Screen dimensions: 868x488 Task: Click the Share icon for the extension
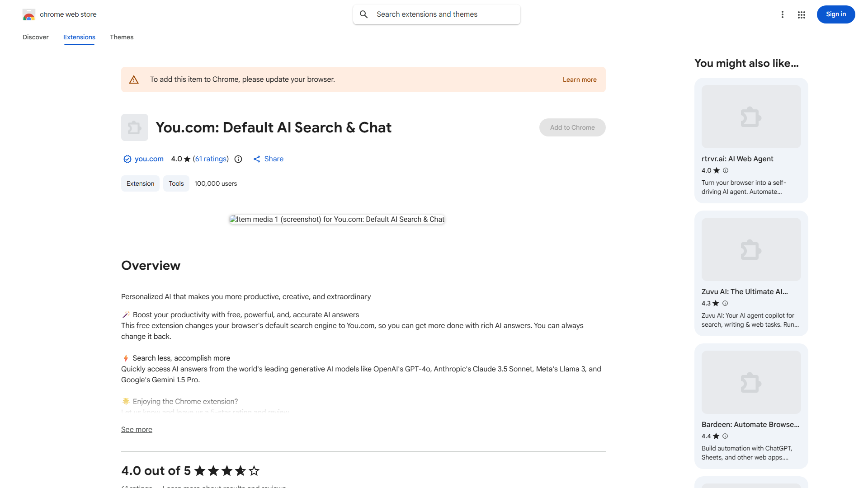coord(257,159)
